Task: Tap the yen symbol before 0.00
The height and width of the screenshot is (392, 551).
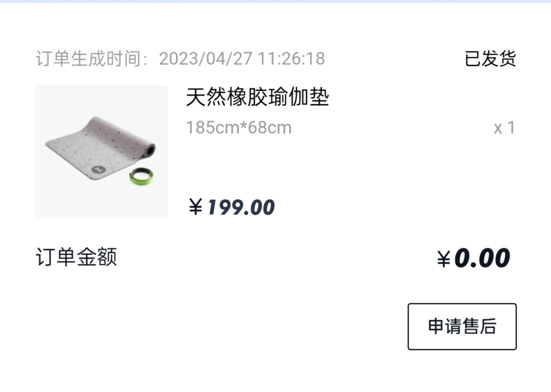Action: click(444, 259)
